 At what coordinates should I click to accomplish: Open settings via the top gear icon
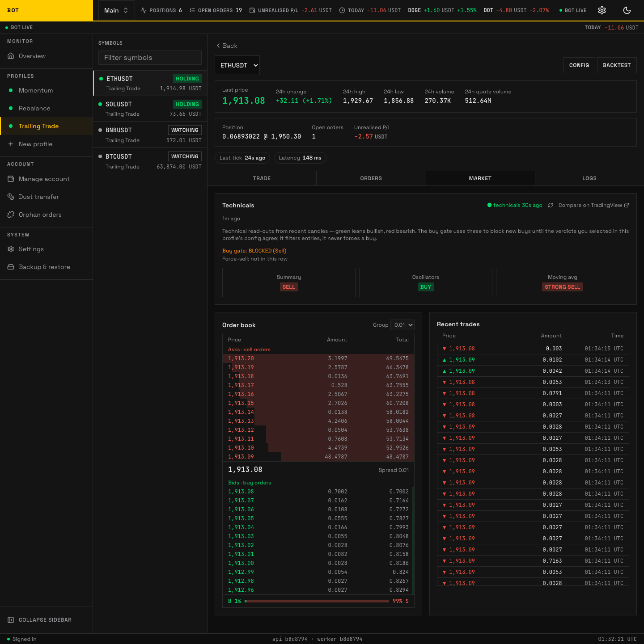602,10
